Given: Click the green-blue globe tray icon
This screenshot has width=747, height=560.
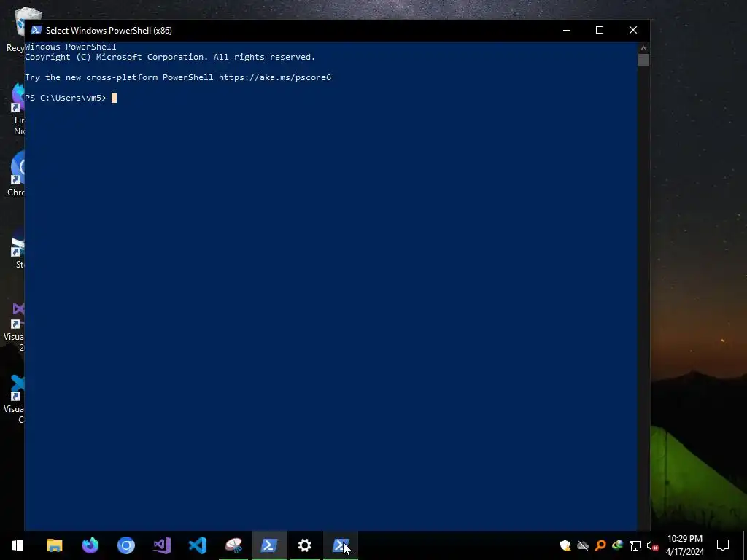Looking at the screenshot, I should (x=617, y=545).
